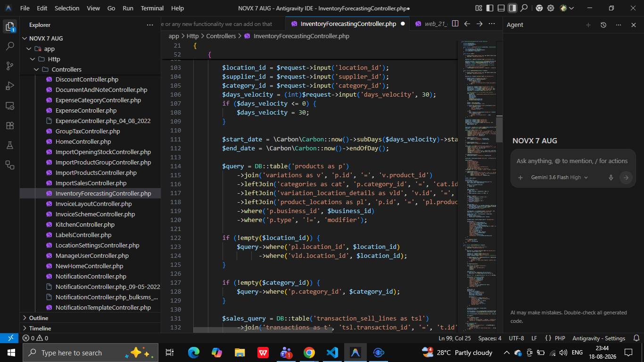Click the Ln 99, Col 25 status indicator
This screenshot has height=362, width=644.
(x=454, y=338)
